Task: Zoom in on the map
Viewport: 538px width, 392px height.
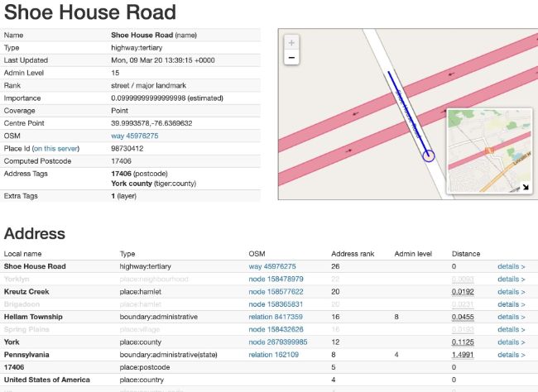Action: 291,43
